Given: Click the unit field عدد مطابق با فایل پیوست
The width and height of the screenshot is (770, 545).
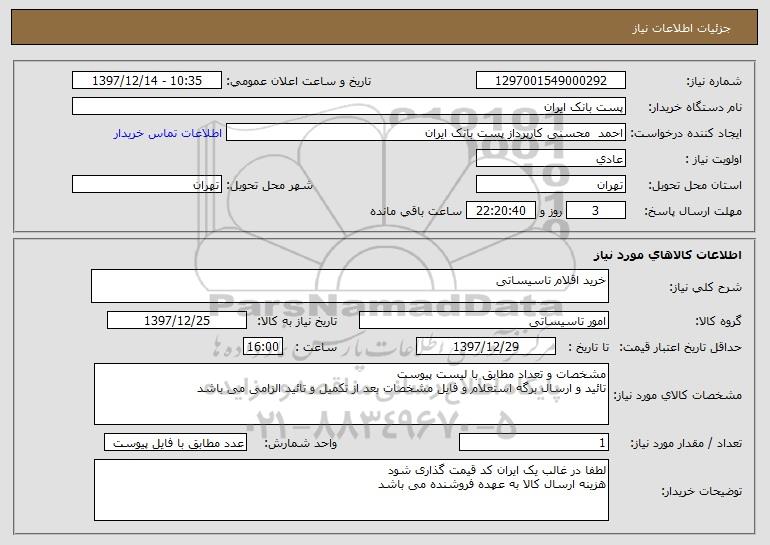Looking at the screenshot, I should [175, 442].
